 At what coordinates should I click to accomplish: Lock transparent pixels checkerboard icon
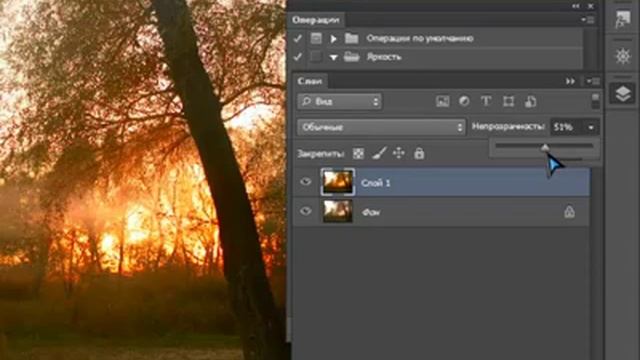tap(358, 153)
